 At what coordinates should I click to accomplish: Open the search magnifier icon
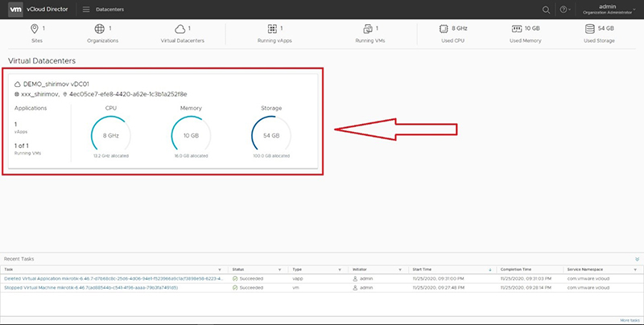546,10
